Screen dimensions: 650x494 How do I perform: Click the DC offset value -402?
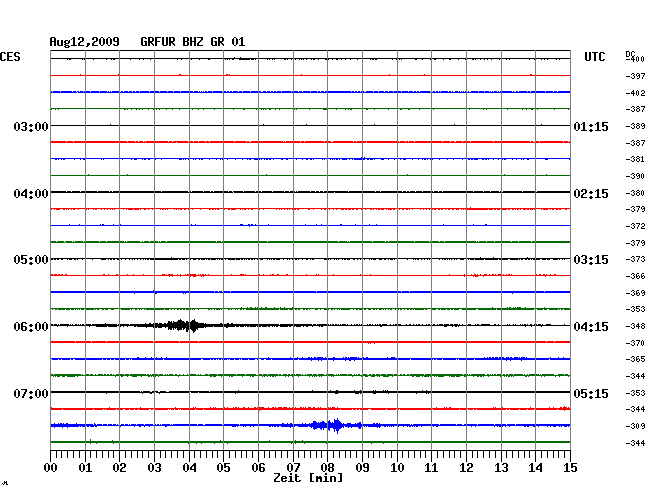coord(635,93)
